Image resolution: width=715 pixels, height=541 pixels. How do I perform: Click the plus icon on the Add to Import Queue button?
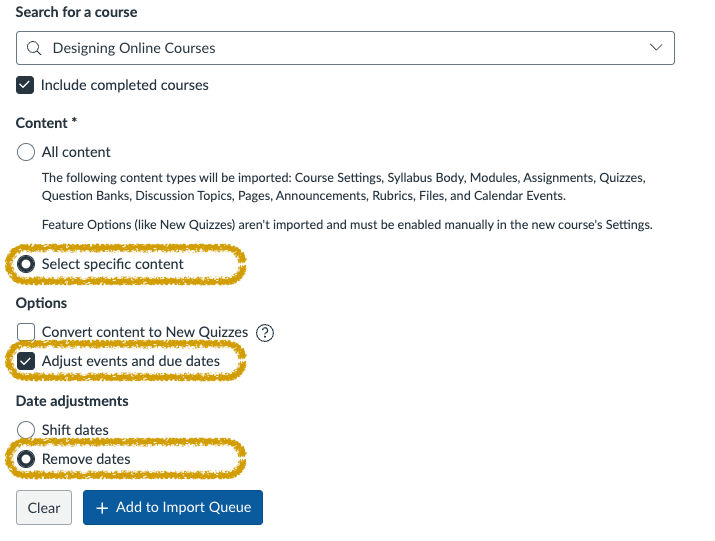click(102, 507)
